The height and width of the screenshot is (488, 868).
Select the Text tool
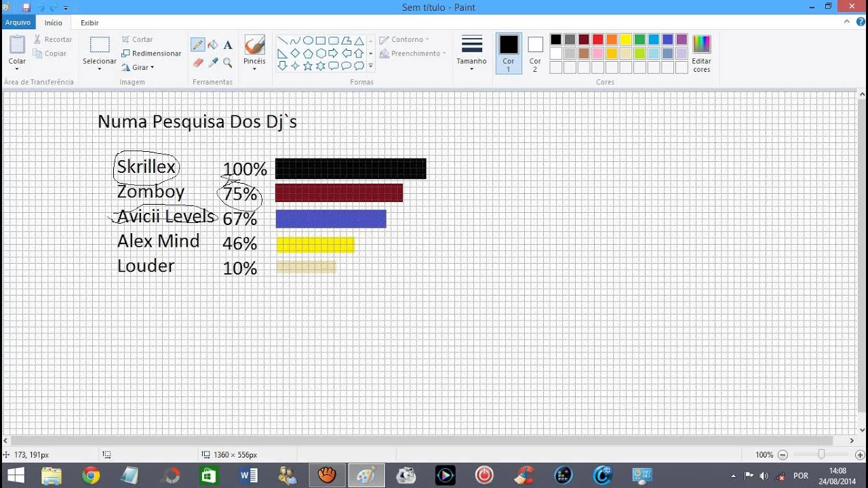[x=228, y=45]
